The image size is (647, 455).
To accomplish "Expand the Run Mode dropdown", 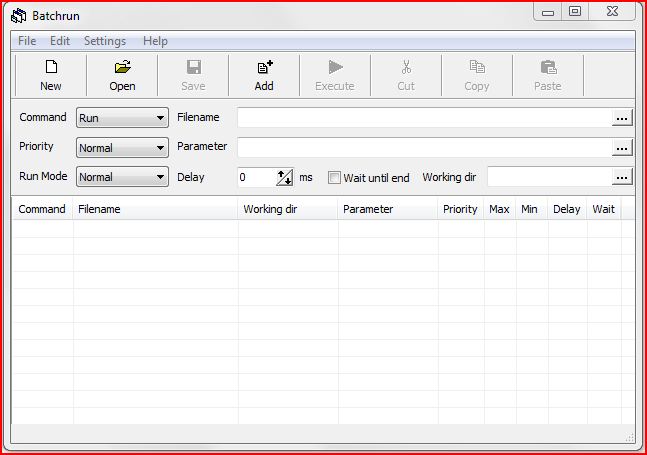I will (x=122, y=177).
